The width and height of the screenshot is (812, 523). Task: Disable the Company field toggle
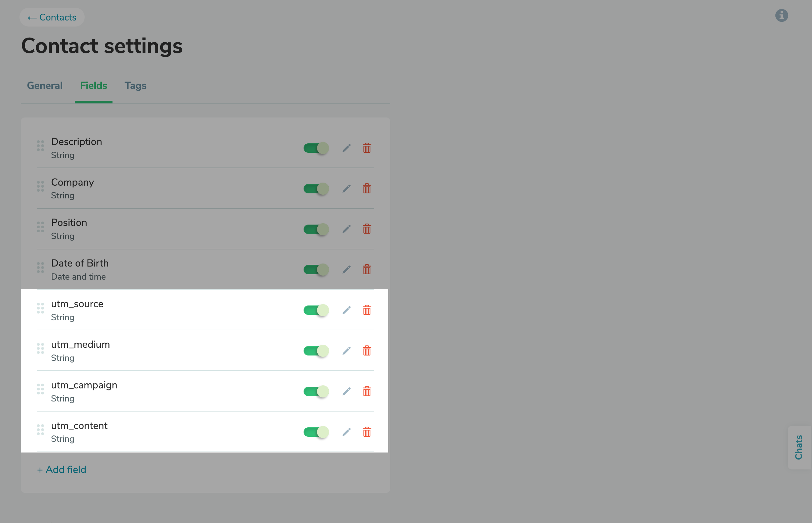tap(316, 188)
